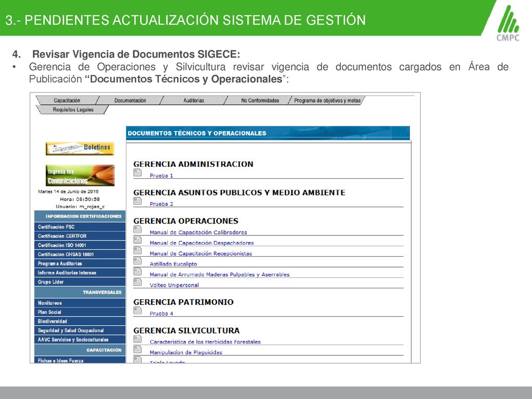
Task: Open the Capacitación tab
Action: [67, 100]
